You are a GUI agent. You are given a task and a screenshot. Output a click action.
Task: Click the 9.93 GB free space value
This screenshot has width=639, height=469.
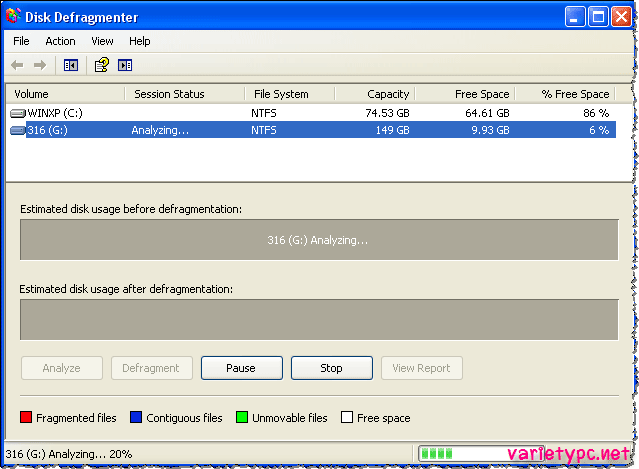click(490, 130)
